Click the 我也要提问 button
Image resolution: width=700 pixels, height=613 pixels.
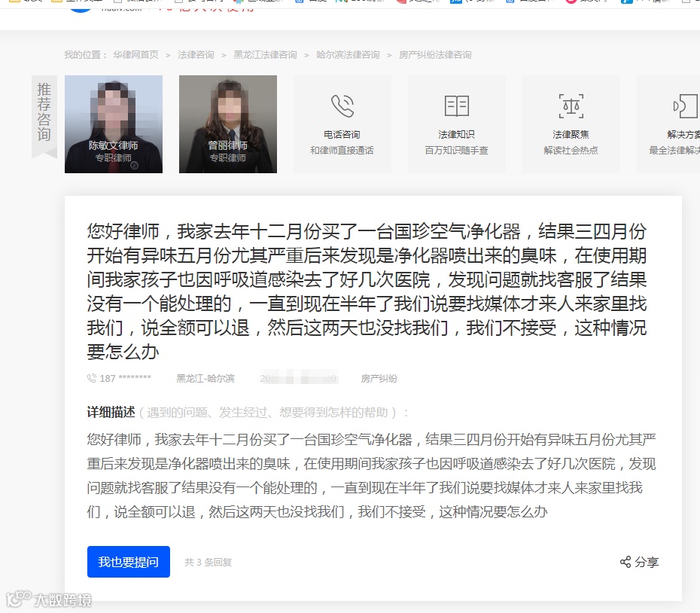pyautogui.click(x=129, y=562)
